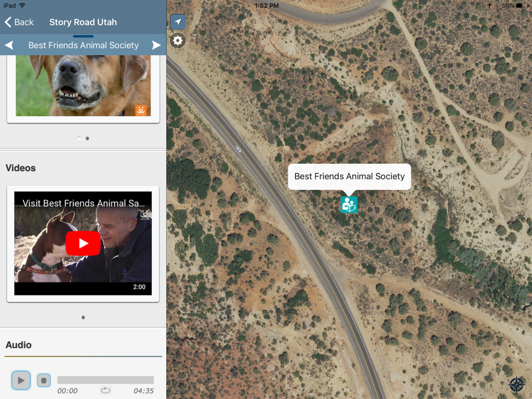Center map on my location arrow button
Viewport: 532px width, 399px height.
coord(178,22)
